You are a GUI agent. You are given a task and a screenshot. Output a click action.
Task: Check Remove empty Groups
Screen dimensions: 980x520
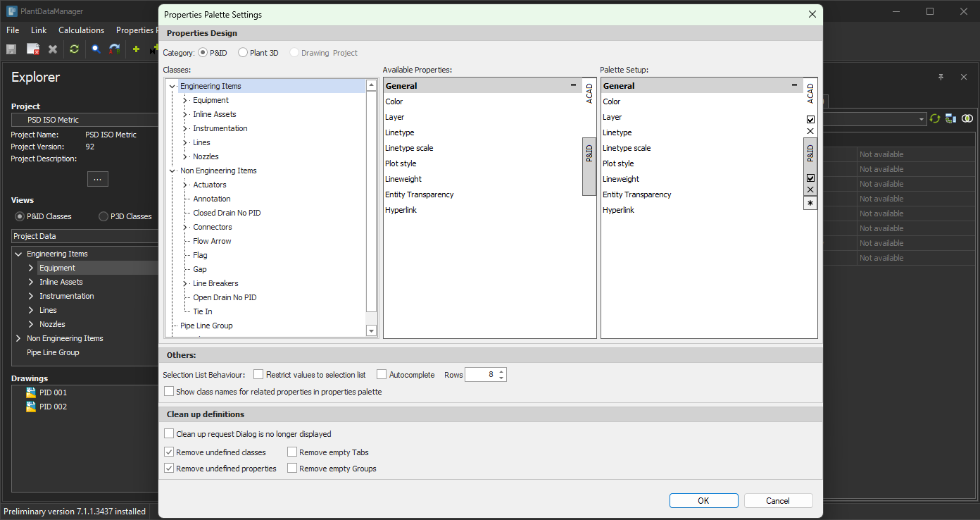point(292,468)
